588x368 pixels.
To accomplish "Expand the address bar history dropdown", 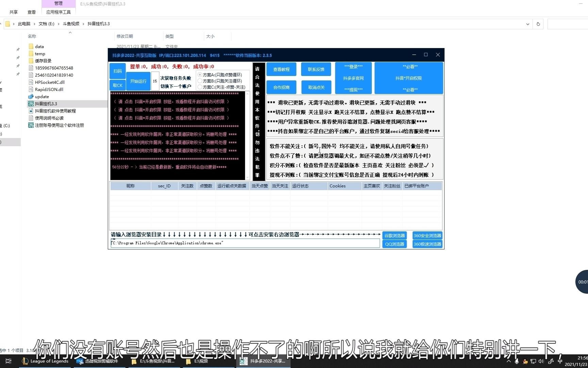I will [527, 24].
